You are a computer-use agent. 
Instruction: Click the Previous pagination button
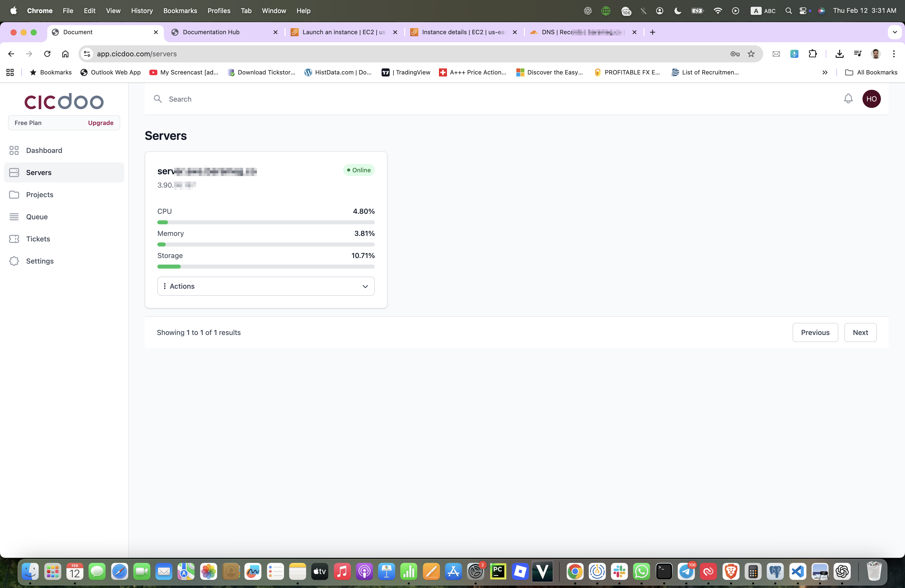[x=815, y=332]
